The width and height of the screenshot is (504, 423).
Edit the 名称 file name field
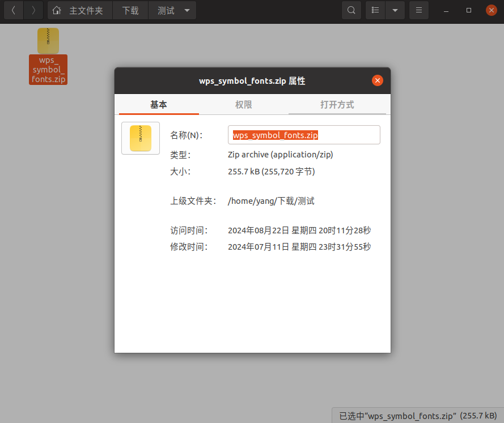(304, 135)
